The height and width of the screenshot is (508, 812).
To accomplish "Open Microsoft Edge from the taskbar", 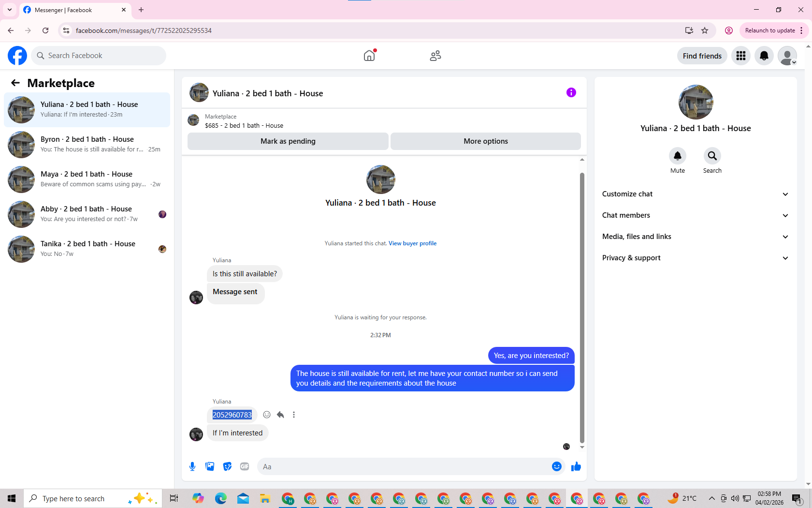I will pos(221,498).
